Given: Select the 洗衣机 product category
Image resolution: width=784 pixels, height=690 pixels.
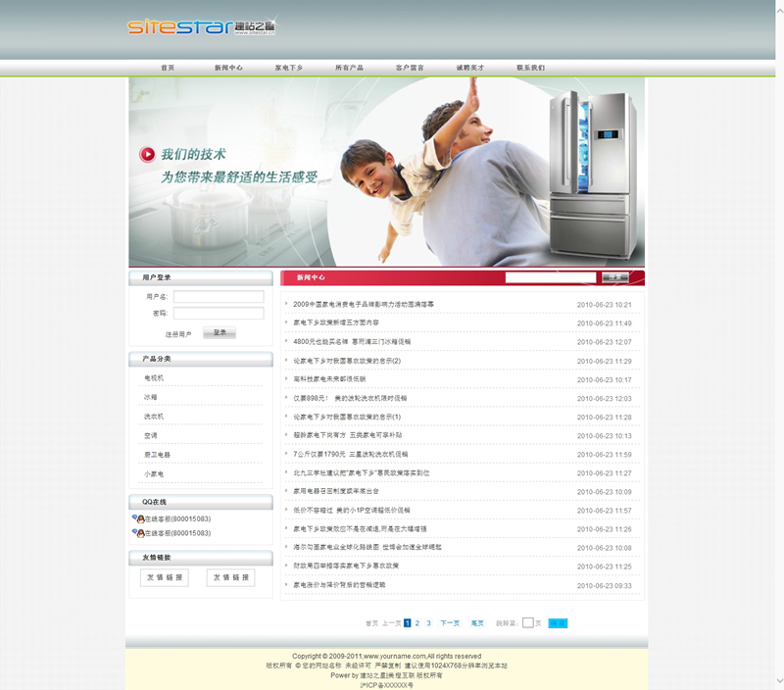Looking at the screenshot, I should point(154,417).
